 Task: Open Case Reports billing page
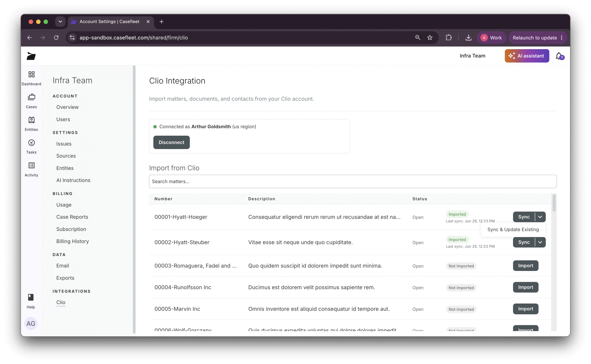(72, 217)
